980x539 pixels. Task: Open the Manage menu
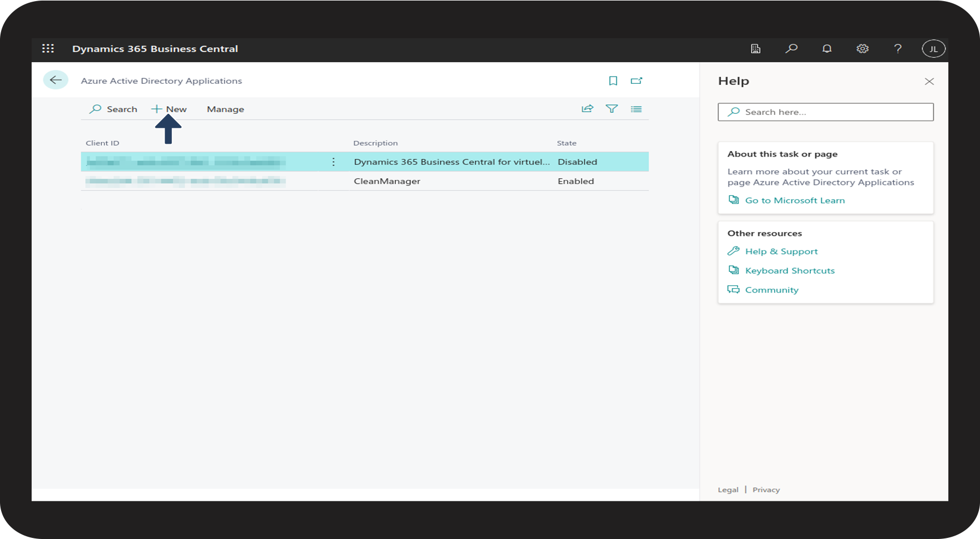[225, 109]
